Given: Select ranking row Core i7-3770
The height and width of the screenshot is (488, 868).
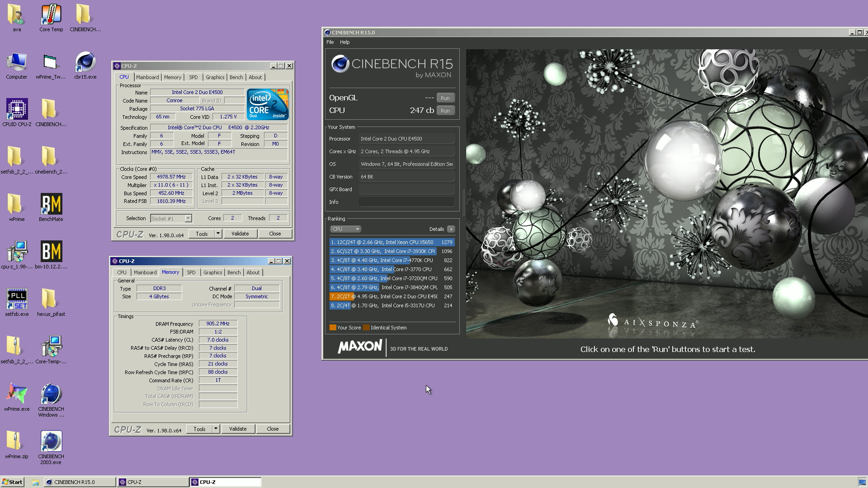Looking at the screenshot, I should (392, 269).
